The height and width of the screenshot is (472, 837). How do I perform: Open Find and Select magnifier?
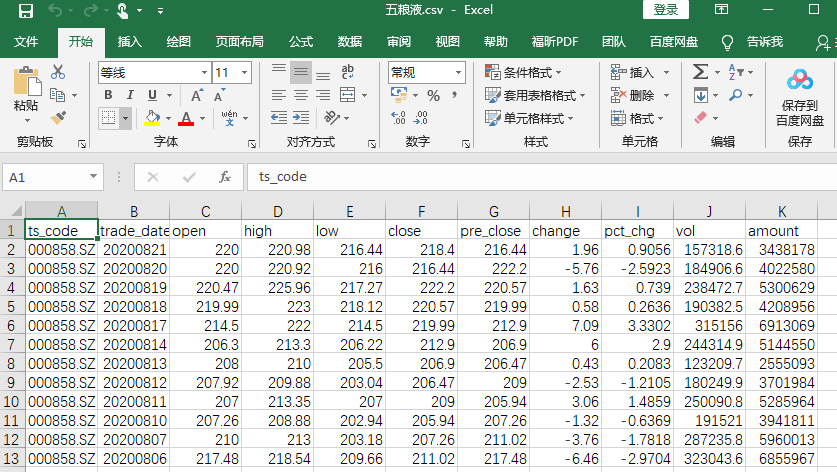pos(736,96)
